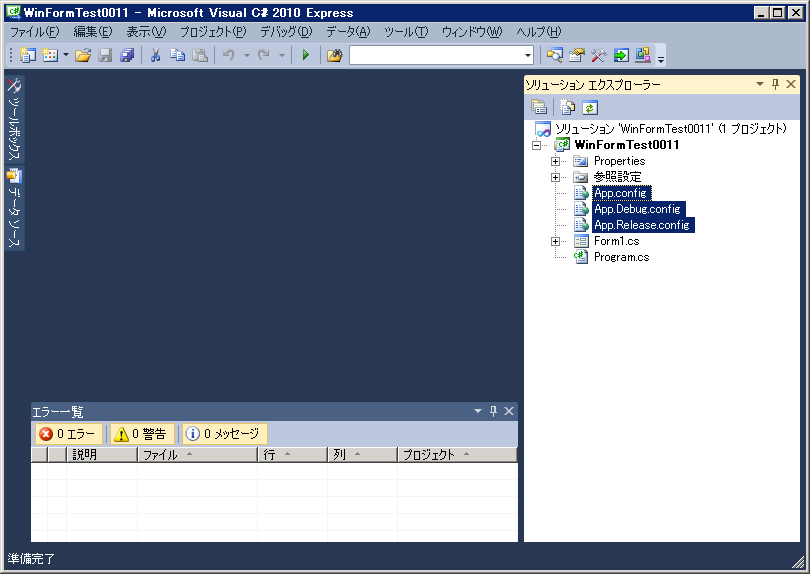
Task: Click the Save disk icon
Action: pyautogui.click(x=105, y=55)
